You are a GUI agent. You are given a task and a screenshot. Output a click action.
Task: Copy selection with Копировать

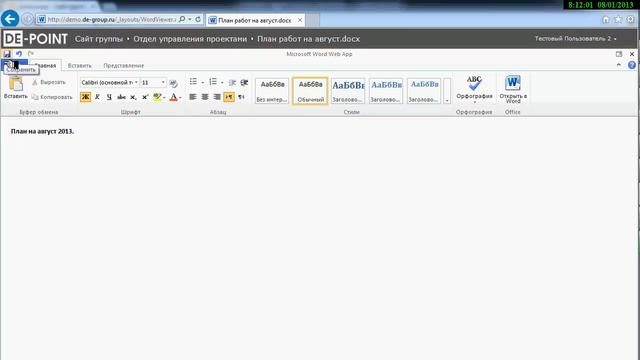click(x=52, y=97)
